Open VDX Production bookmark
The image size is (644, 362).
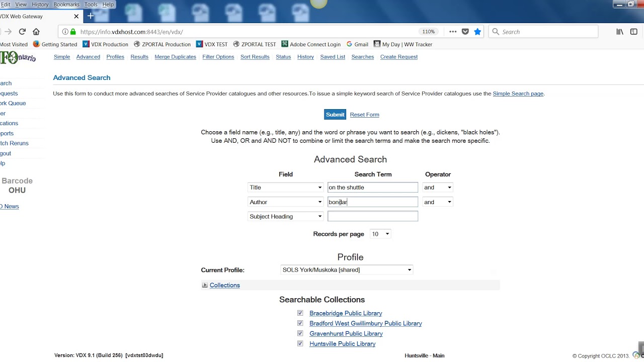click(x=105, y=44)
